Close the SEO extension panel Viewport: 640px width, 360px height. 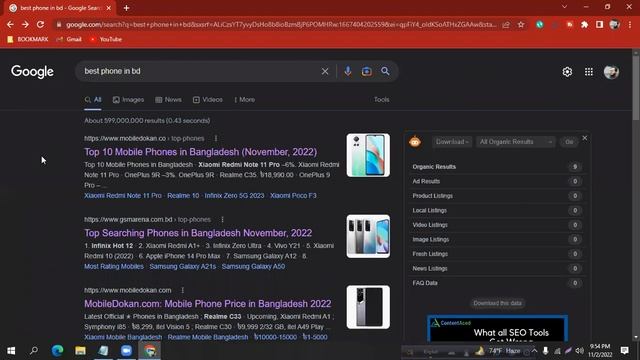coord(584,138)
